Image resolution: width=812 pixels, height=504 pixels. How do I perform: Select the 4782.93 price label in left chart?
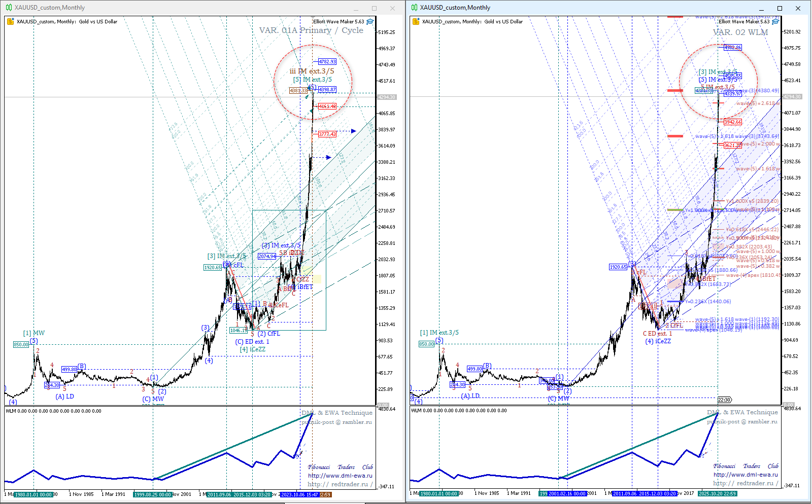pyautogui.click(x=327, y=62)
